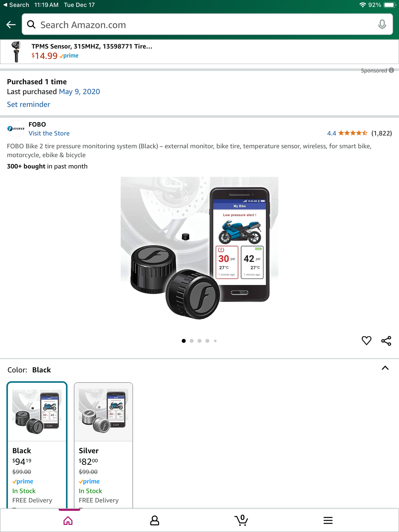Add product to wish list heart
The height and width of the screenshot is (532, 399).
(366, 340)
